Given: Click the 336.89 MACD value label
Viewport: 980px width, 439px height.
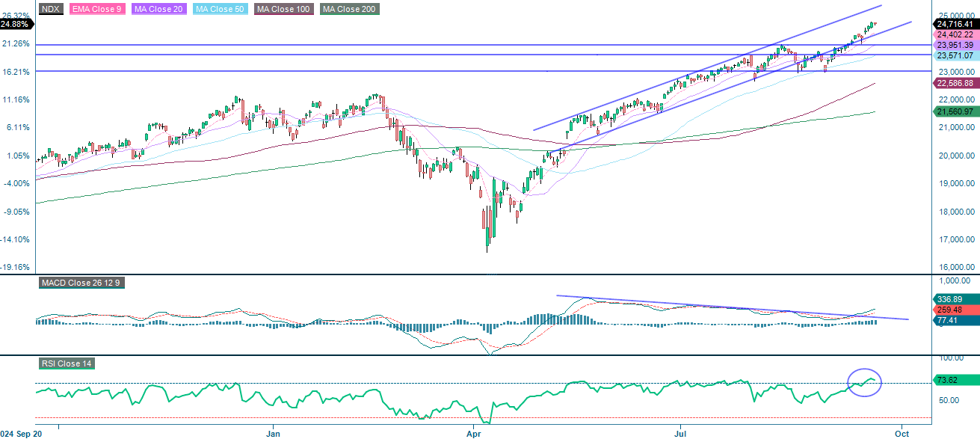Looking at the screenshot, I should (949, 298).
